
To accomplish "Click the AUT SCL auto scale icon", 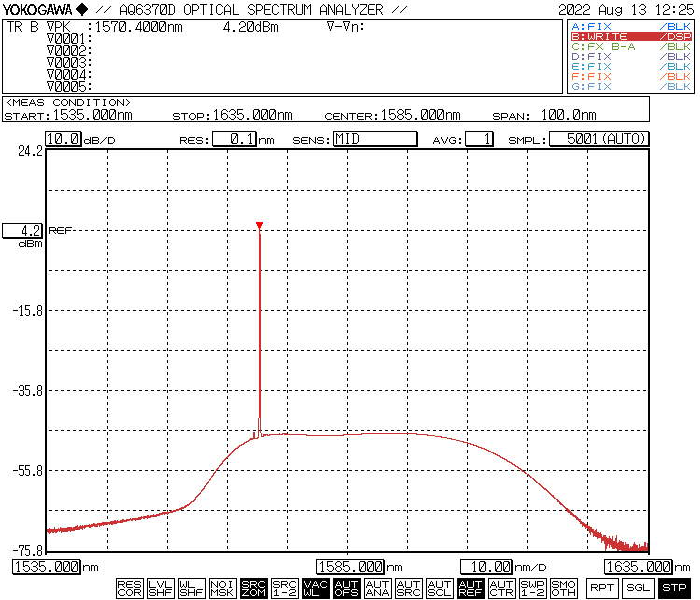I will (x=439, y=588).
